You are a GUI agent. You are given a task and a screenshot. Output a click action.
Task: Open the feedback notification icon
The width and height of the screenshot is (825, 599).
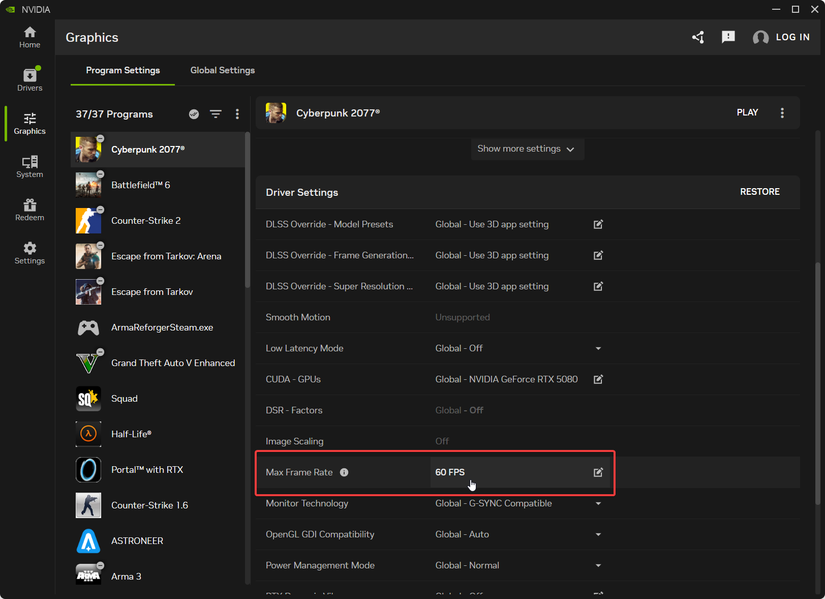click(728, 37)
